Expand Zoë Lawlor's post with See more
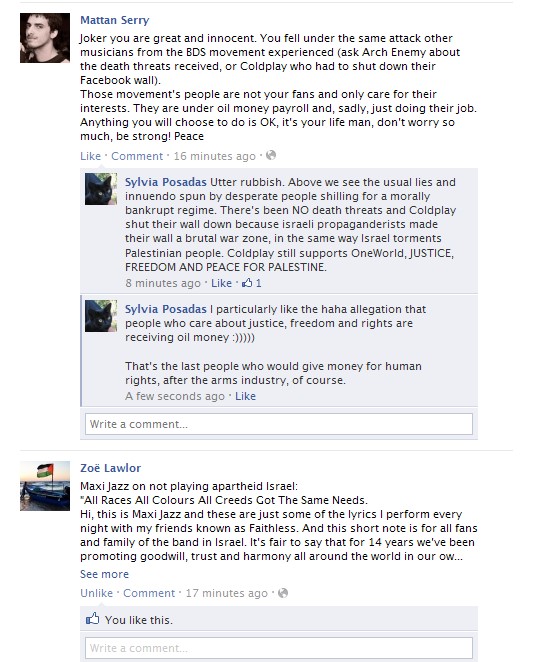 click(x=104, y=574)
